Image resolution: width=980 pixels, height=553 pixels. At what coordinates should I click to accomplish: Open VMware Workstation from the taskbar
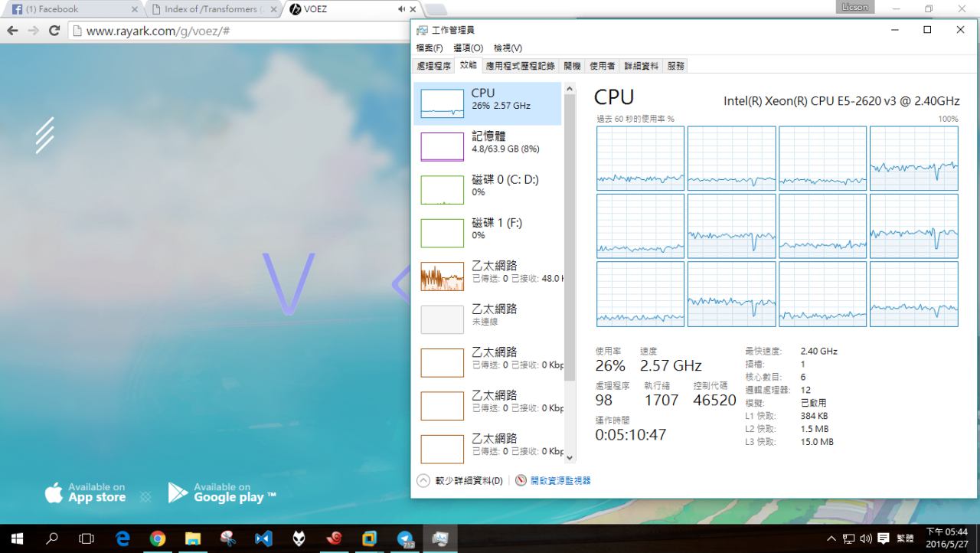(x=369, y=538)
